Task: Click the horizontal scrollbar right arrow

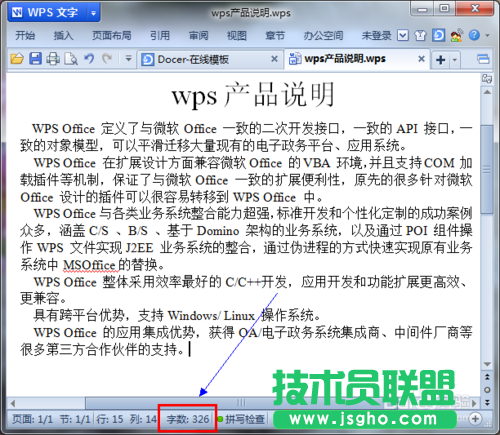Action: (474, 403)
